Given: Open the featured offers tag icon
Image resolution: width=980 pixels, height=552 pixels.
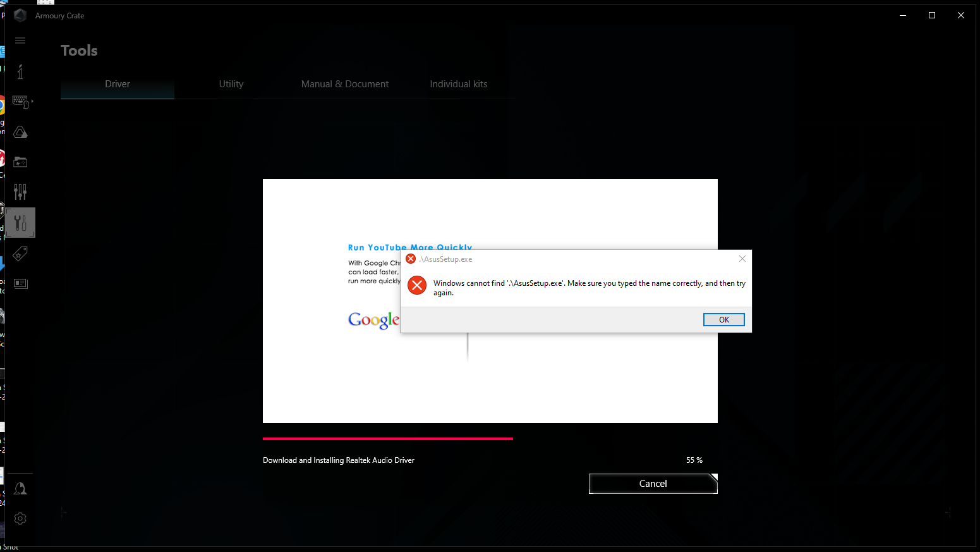Looking at the screenshot, I should [x=20, y=253].
